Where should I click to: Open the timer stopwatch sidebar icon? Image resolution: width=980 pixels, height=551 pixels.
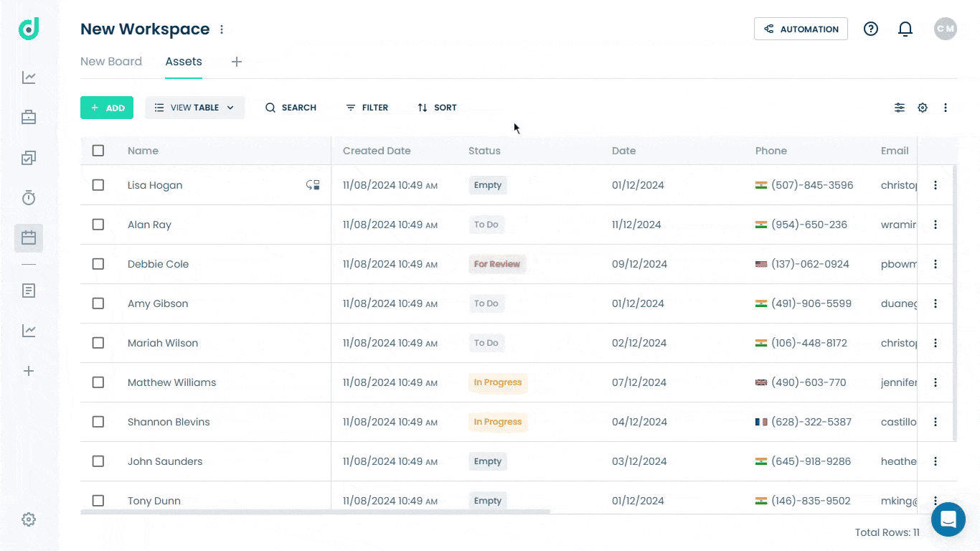tap(29, 197)
